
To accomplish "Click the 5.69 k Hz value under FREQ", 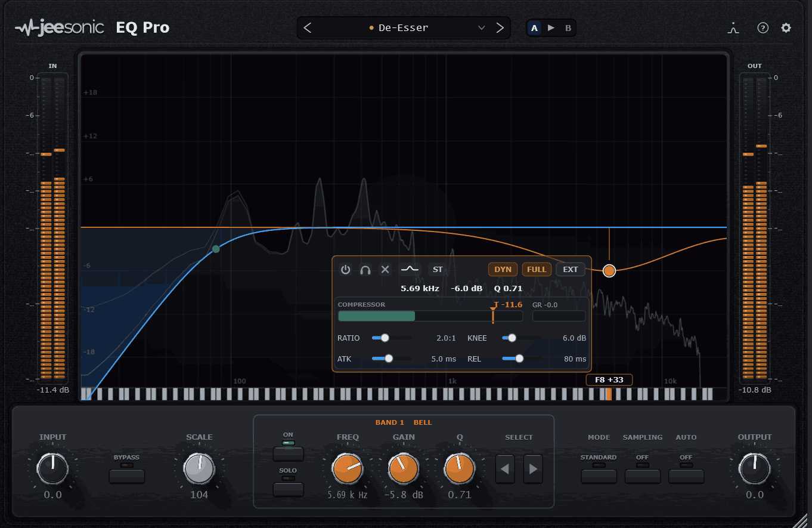I will coord(348,495).
